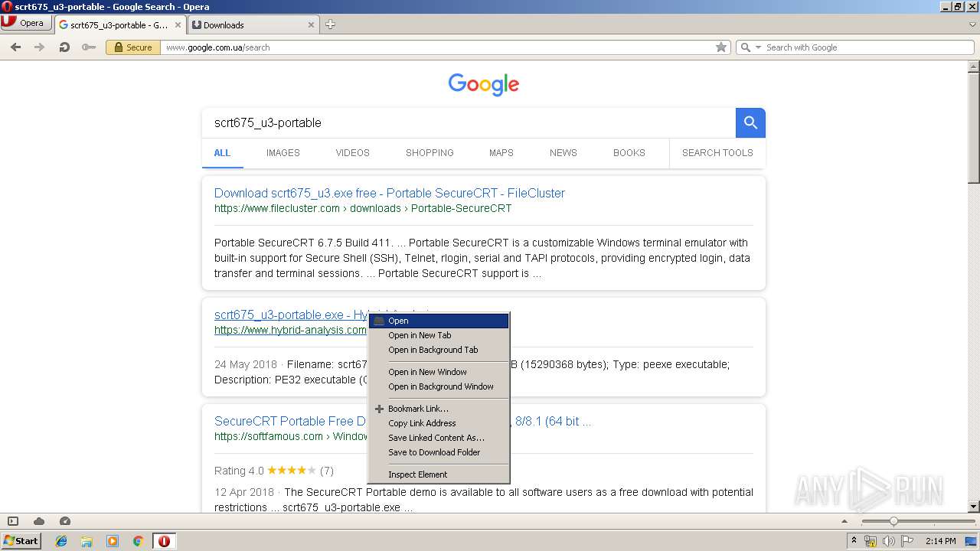This screenshot has width=980, height=551.
Task: Choose Copy Link Address
Action: [439, 423]
